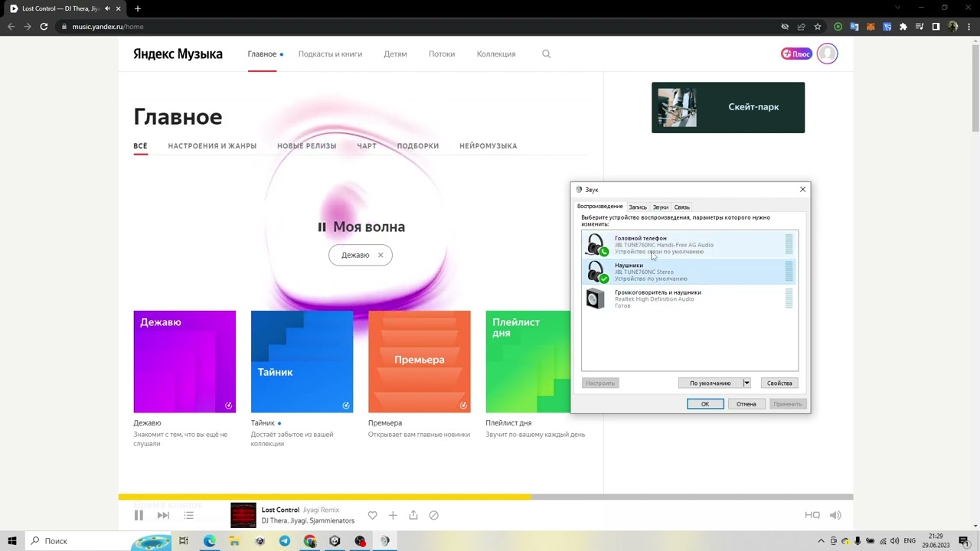Pause playback in the bottom player bar
980x551 pixels.
(x=139, y=516)
